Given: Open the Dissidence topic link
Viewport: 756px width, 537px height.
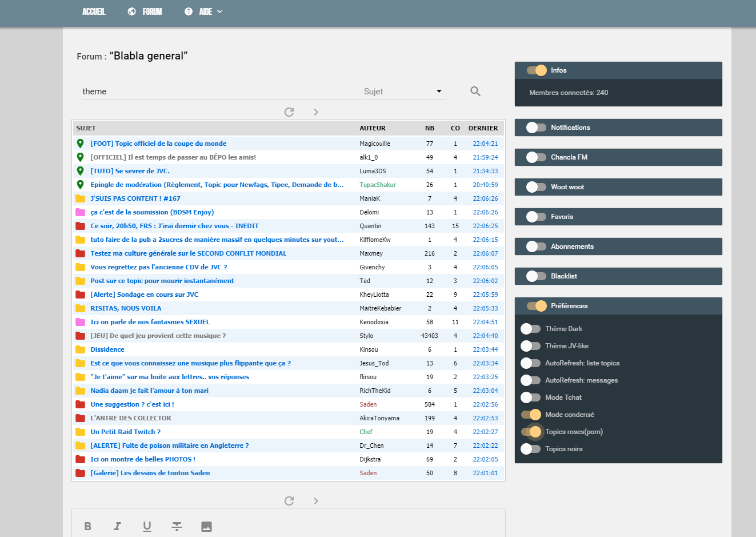Looking at the screenshot, I should click(x=107, y=349).
